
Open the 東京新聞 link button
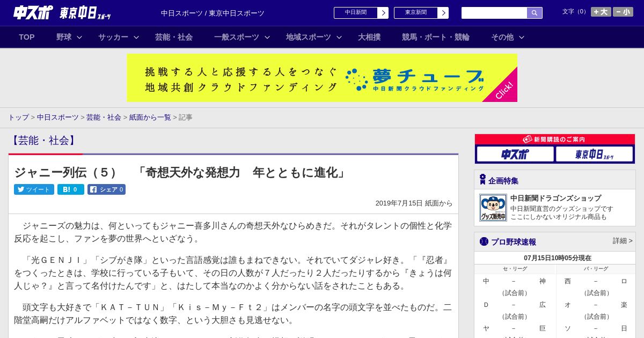pos(416,13)
